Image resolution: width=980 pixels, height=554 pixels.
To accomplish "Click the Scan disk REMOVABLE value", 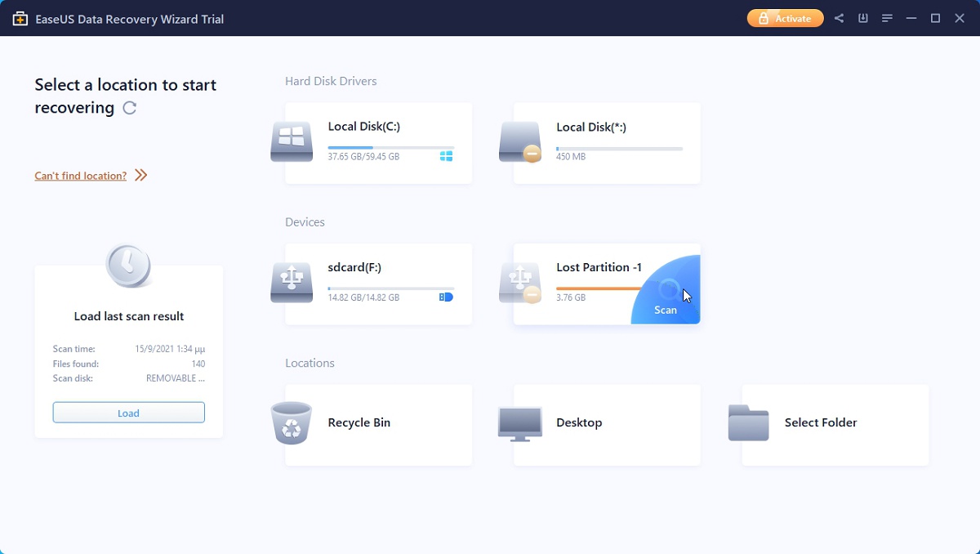I will [x=176, y=378].
